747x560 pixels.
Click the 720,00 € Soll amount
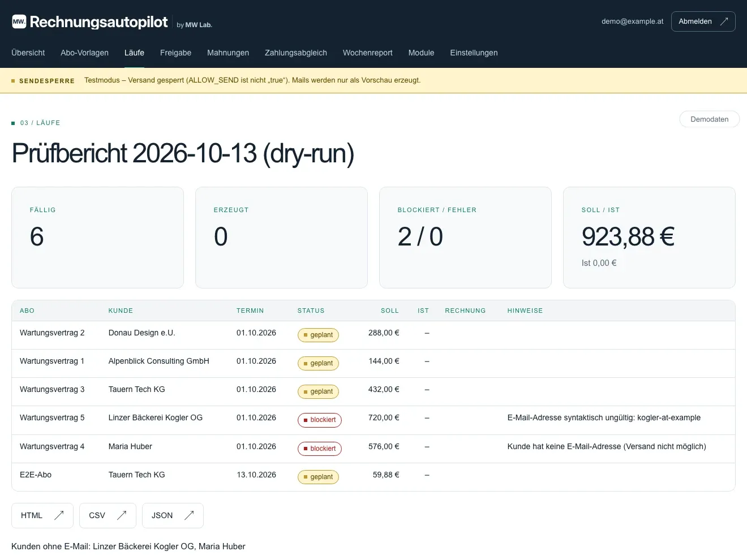(x=384, y=417)
